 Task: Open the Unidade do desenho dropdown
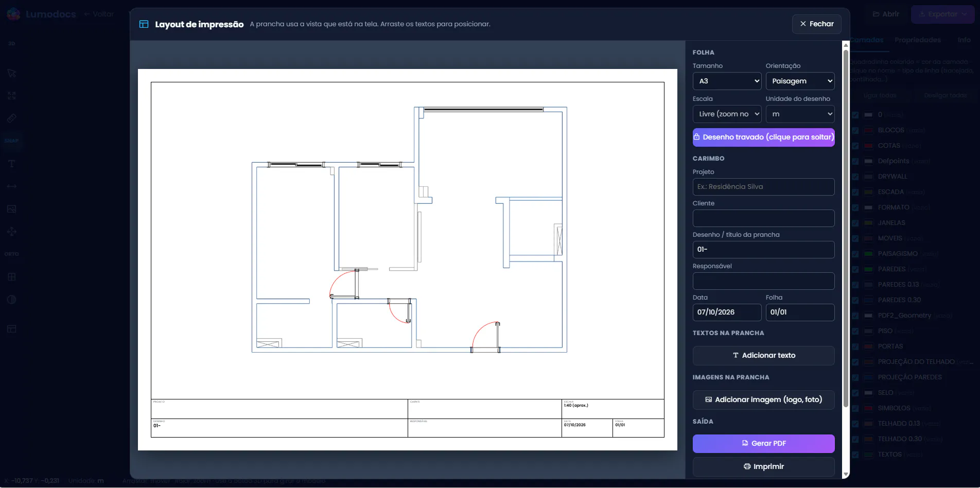[x=800, y=114]
